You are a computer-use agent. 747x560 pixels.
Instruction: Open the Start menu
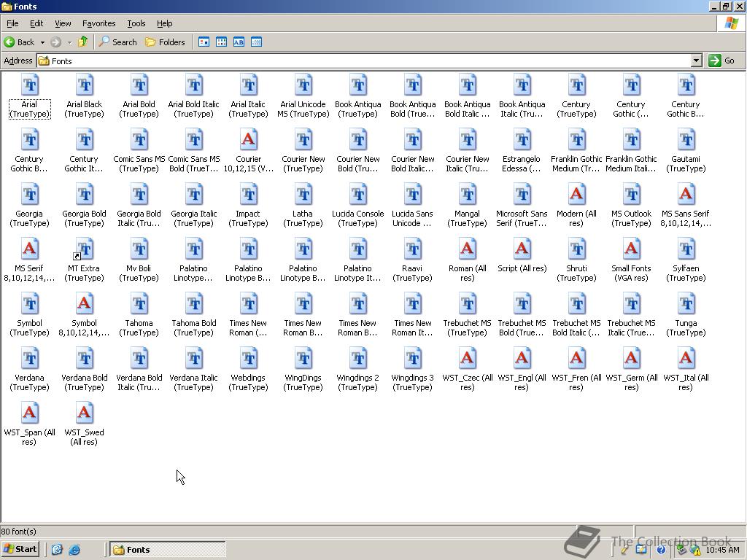(20, 549)
